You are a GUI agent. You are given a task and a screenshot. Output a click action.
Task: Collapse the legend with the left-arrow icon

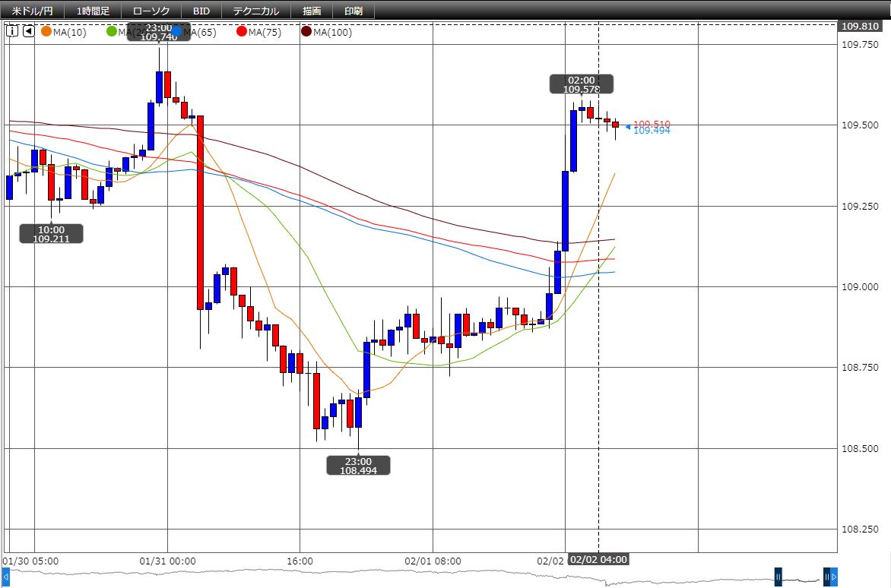28,31
